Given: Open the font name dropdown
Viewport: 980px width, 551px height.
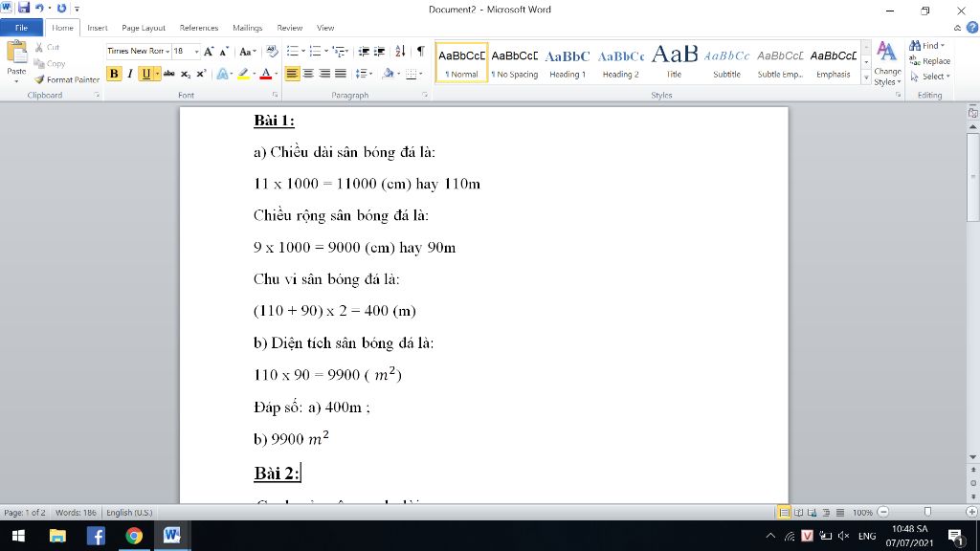Looking at the screenshot, I should 167,52.
